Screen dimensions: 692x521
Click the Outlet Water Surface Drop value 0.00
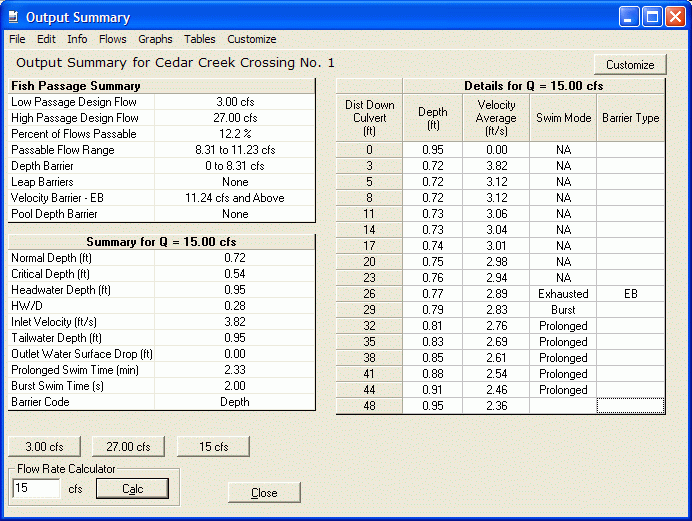pos(235,354)
